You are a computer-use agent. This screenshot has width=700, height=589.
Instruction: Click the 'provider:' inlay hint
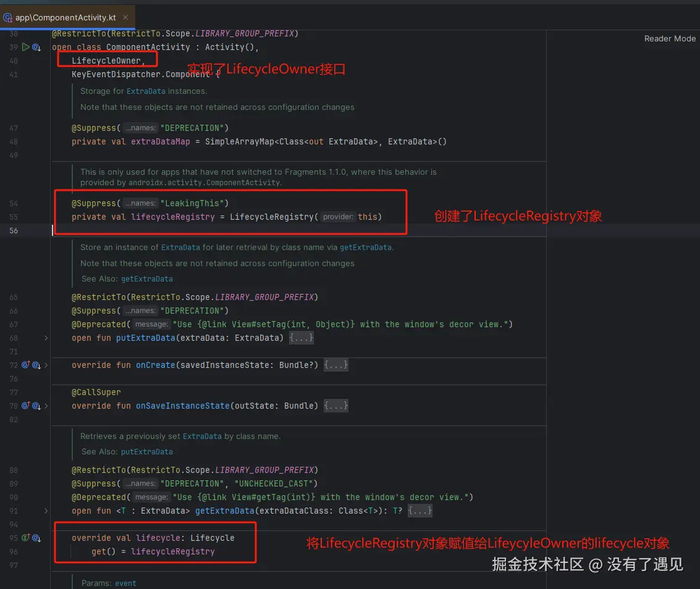coord(338,217)
